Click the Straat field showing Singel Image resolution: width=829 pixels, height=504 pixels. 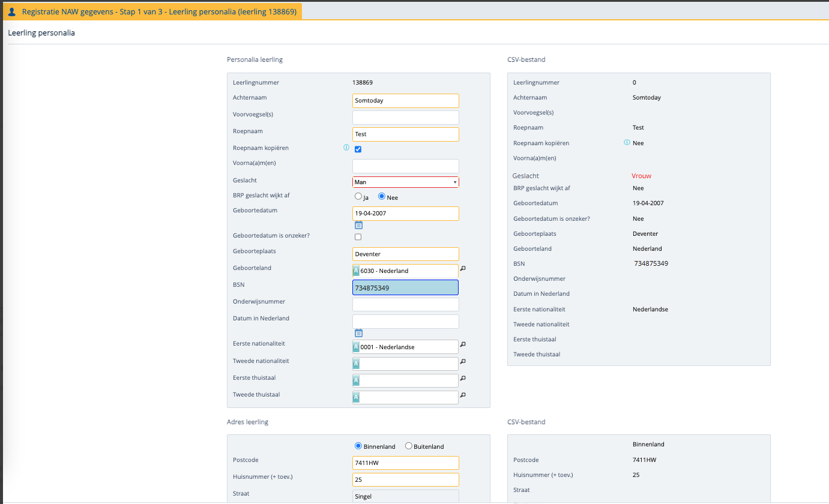[406, 496]
